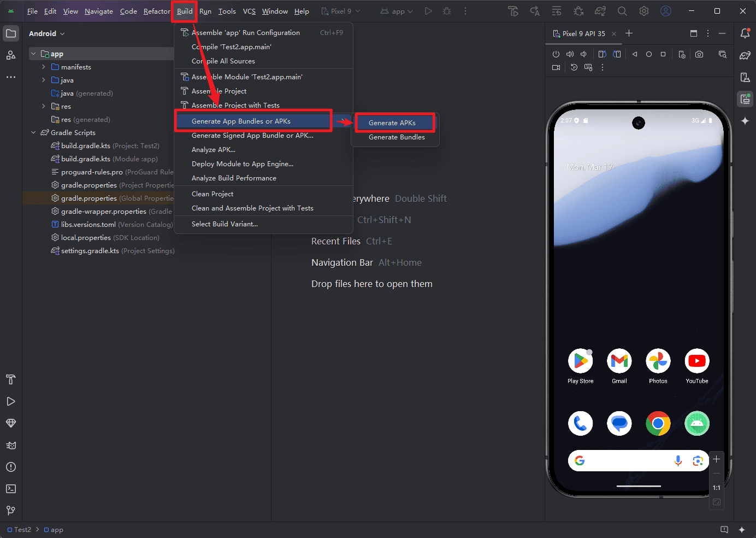Add a new device tab with the plus button
This screenshot has width=756, height=538.
coord(629,33)
